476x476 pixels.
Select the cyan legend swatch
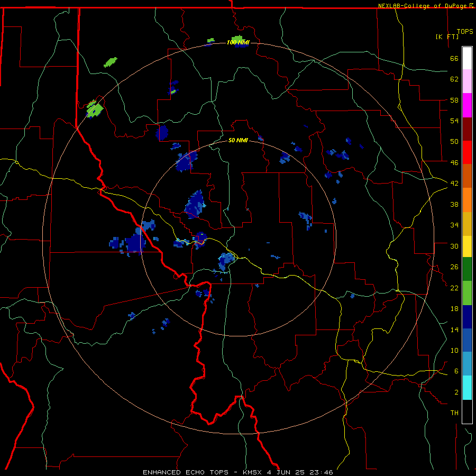click(467, 388)
